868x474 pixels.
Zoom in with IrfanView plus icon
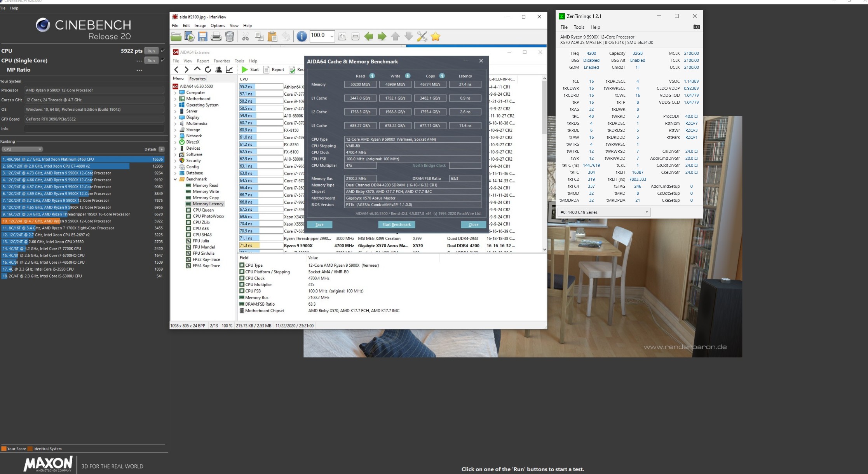(342, 37)
